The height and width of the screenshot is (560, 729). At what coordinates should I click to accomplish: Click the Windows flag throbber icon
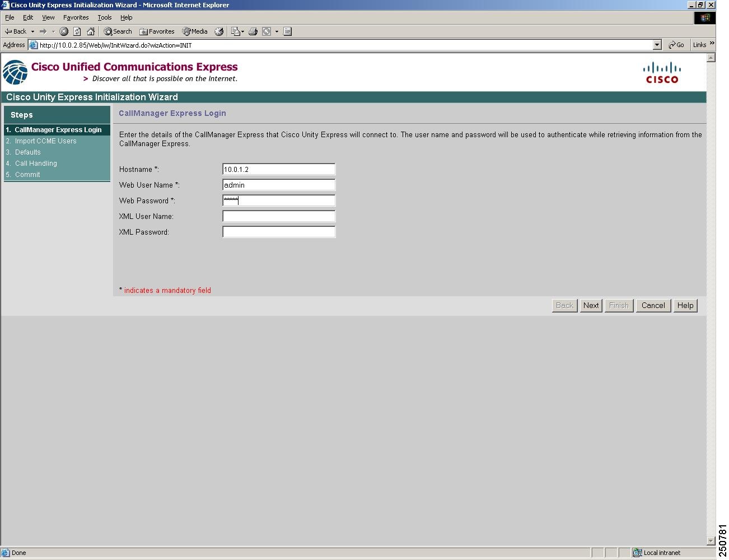tap(705, 18)
